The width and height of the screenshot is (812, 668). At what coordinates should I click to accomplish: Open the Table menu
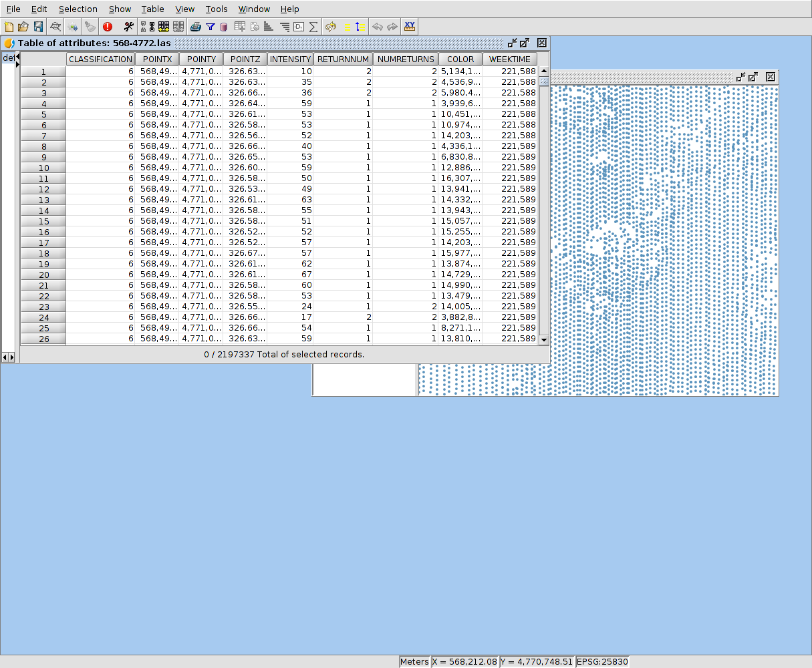[152, 9]
